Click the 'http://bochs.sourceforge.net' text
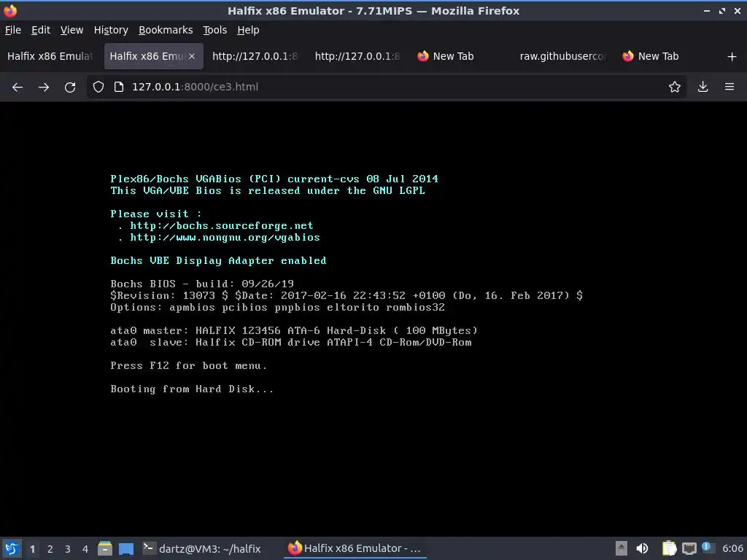Viewport: 747px width, 560px height. tap(222, 226)
